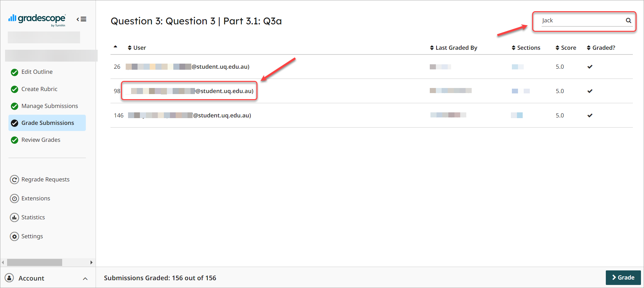This screenshot has width=644, height=288.
Task: Sort by the Score column
Action: (566, 48)
